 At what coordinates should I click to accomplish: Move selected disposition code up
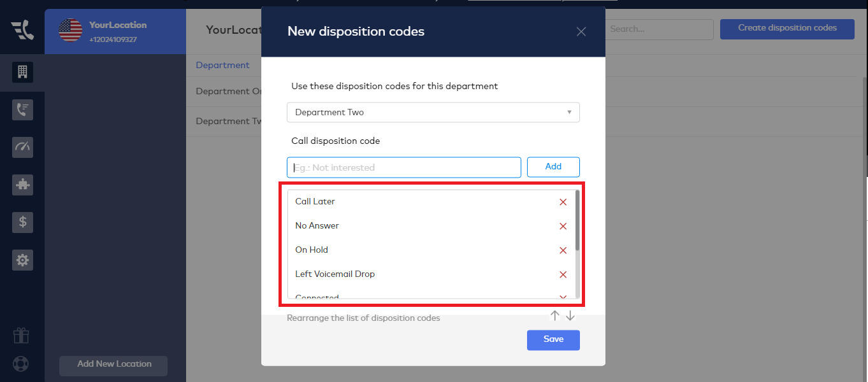pyautogui.click(x=555, y=316)
